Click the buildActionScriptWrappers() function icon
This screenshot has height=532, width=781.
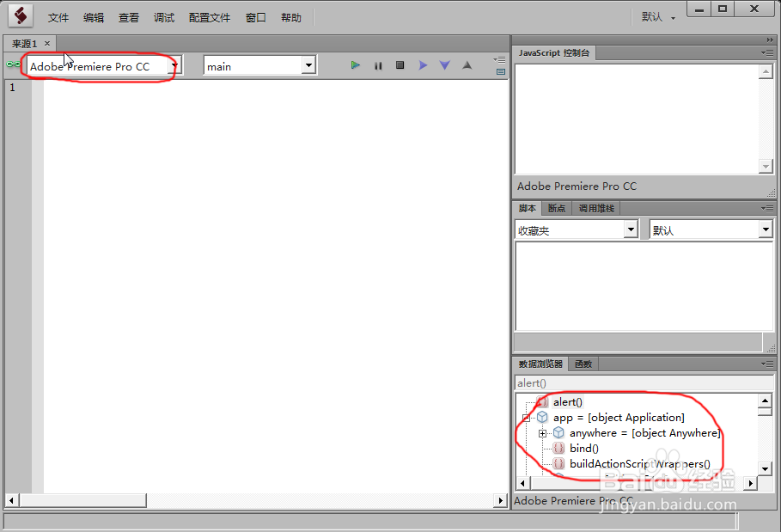558,464
